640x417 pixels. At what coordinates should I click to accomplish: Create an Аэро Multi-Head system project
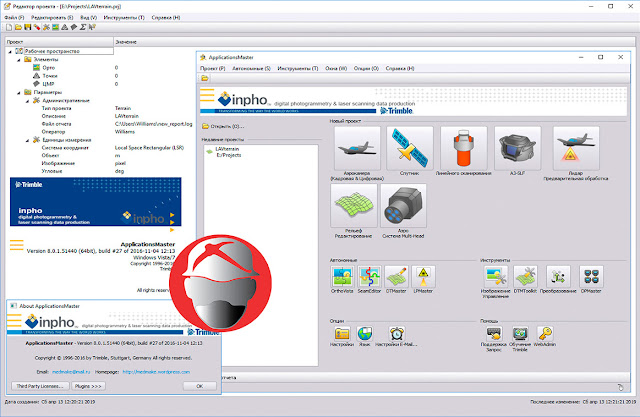point(403,205)
